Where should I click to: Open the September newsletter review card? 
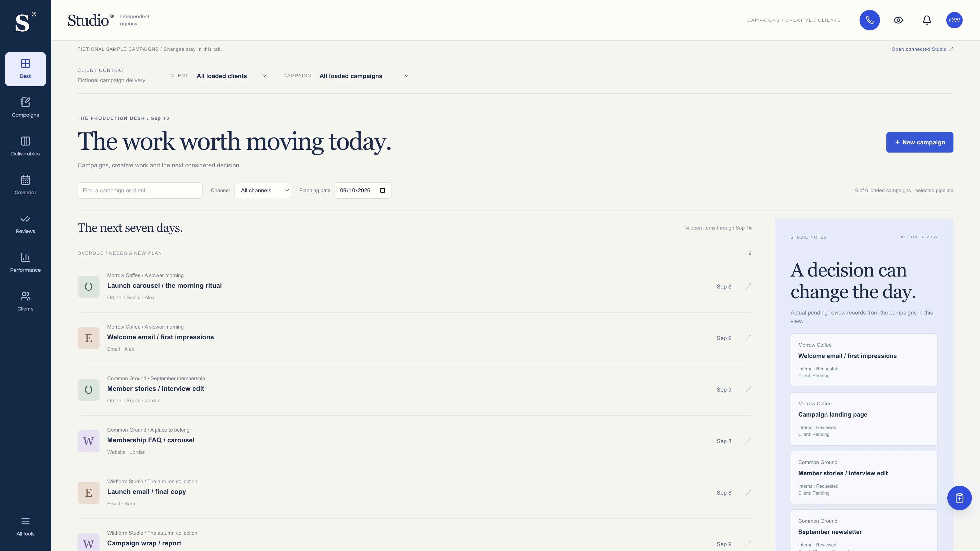coord(864,531)
